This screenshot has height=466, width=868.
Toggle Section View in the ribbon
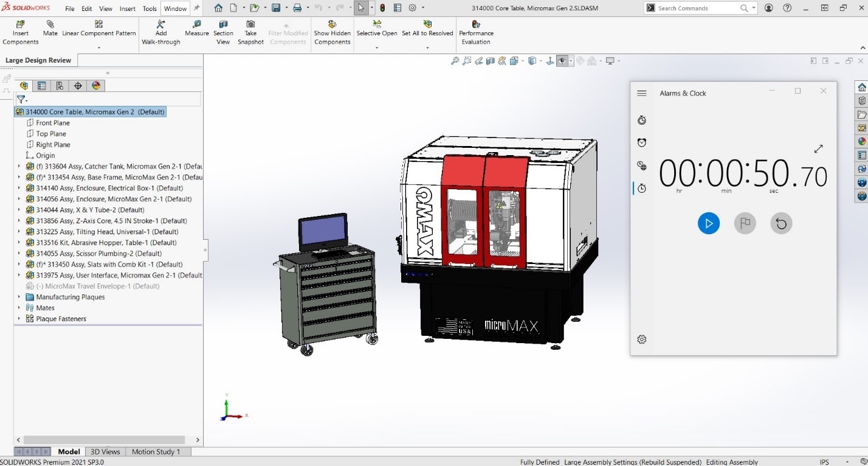tap(223, 33)
